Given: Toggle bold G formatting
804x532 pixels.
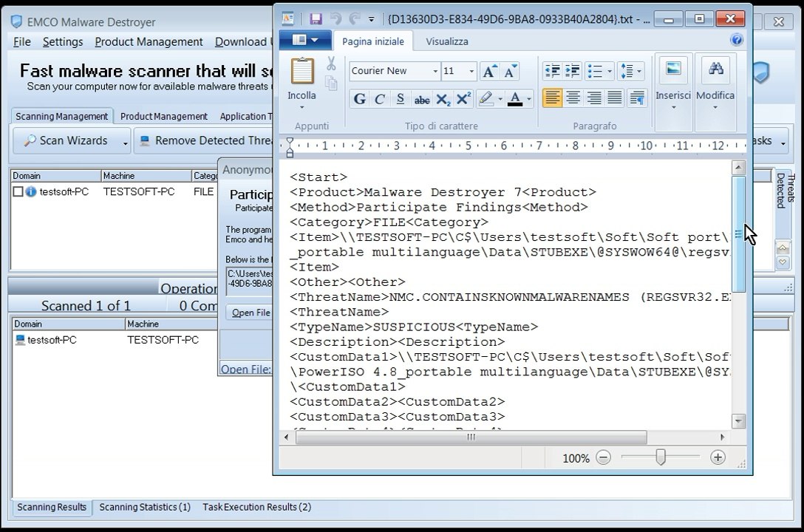Looking at the screenshot, I should pyautogui.click(x=359, y=98).
